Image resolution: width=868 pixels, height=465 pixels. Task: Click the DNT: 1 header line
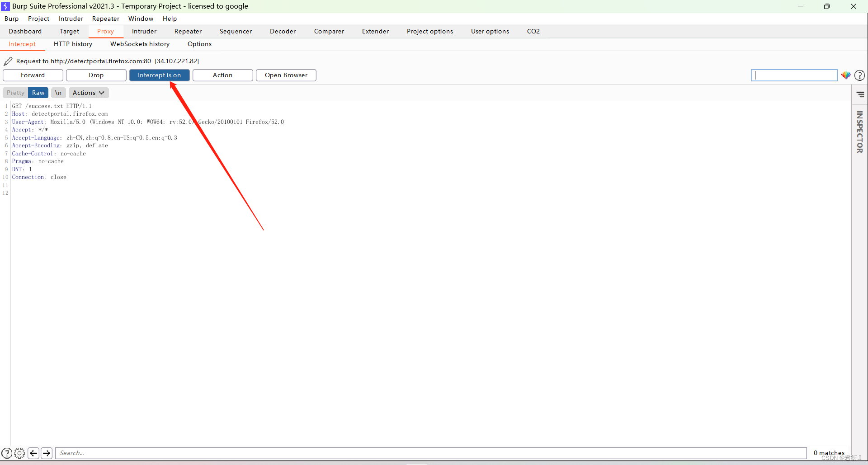[22, 169]
